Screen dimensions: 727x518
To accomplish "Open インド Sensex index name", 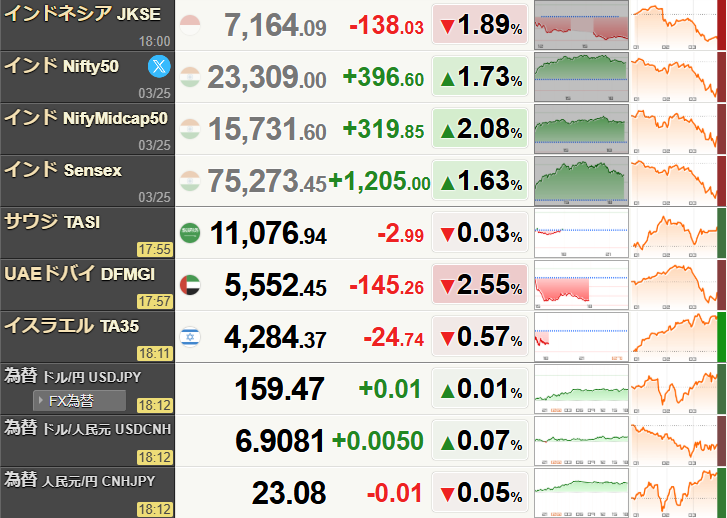I will (63, 170).
